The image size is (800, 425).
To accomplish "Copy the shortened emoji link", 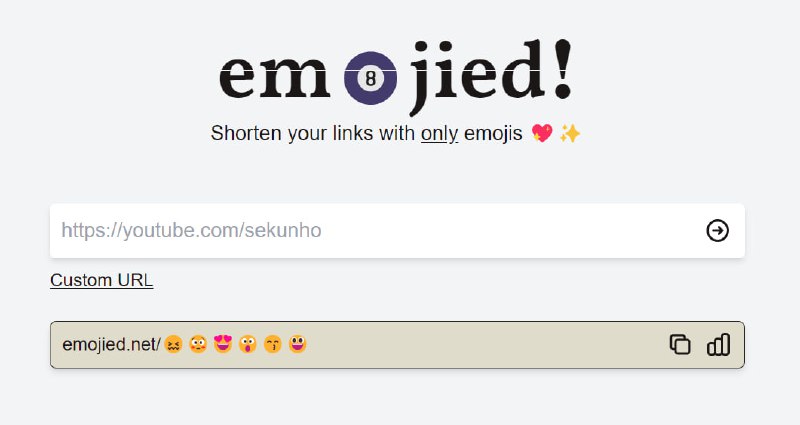I will (680, 344).
